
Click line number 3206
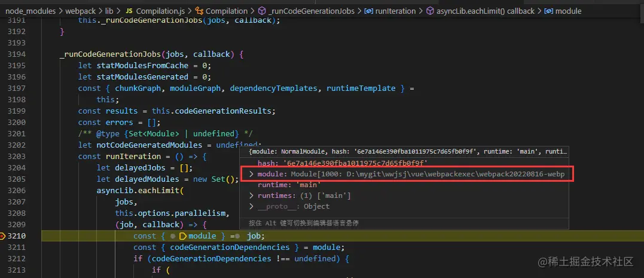tap(17, 191)
